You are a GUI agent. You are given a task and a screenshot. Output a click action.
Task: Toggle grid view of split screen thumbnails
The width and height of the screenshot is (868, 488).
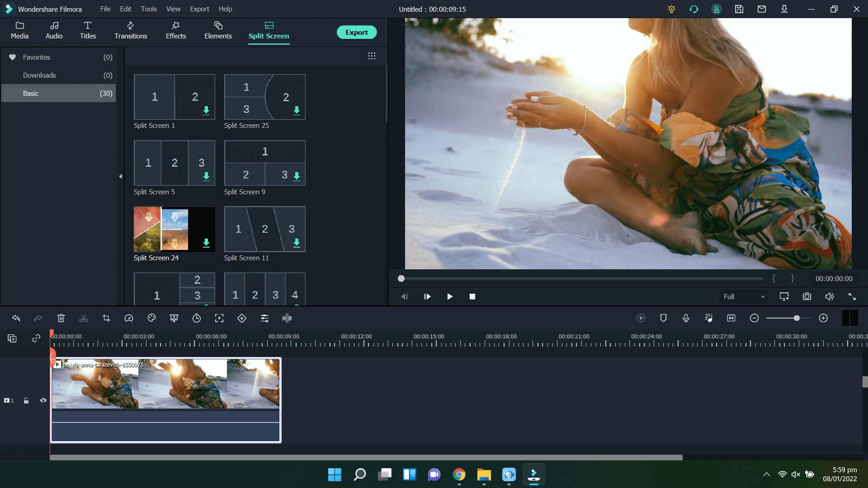pos(372,56)
